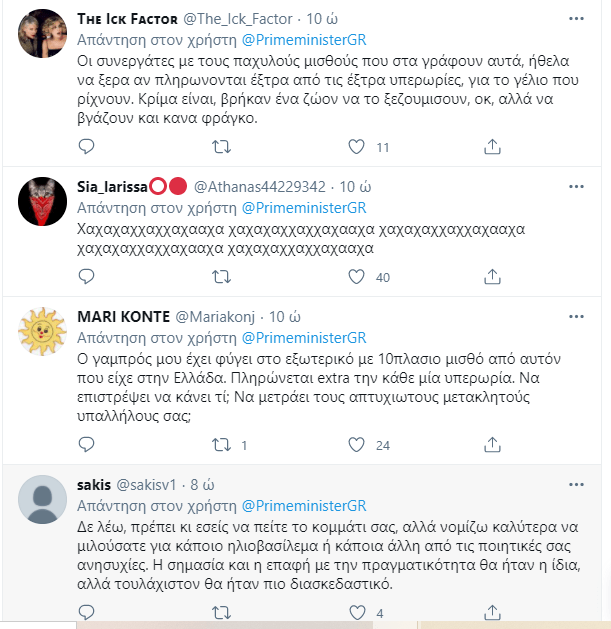The image size is (611, 629).
Task: Like The Ick Factor's tweet
Action: click(x=357, y=147)
